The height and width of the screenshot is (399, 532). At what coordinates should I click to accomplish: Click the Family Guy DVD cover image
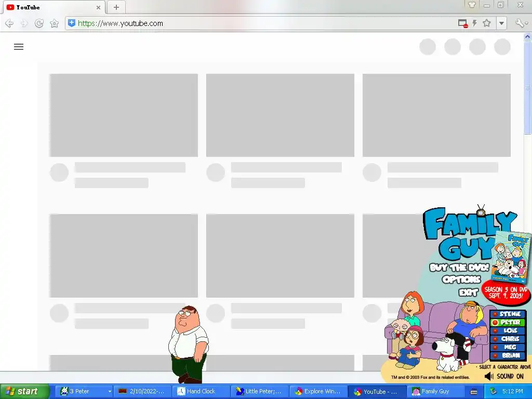click(x=511, y=257)
